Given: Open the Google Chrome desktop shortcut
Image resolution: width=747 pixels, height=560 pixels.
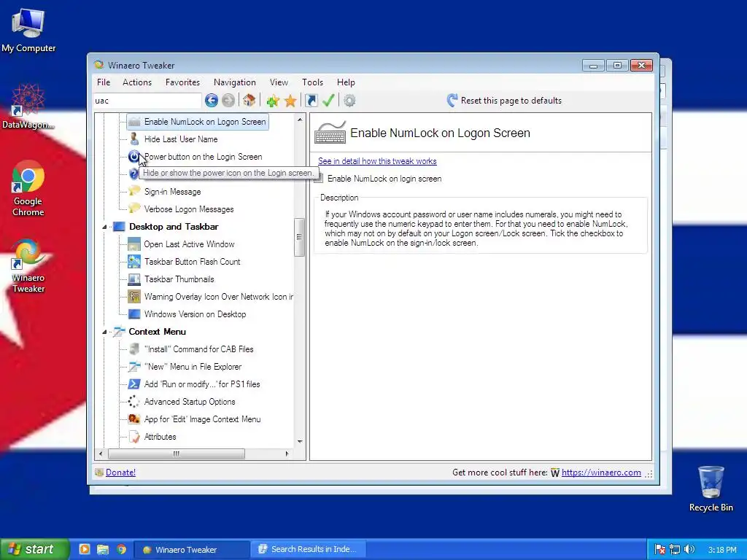Looking at the screenshot, I should (28, 189).
